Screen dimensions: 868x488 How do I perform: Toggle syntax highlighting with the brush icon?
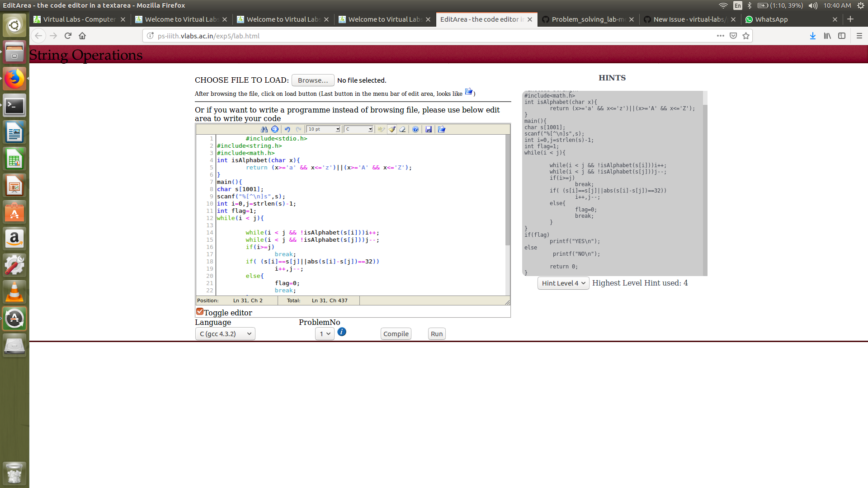point(392,129)
